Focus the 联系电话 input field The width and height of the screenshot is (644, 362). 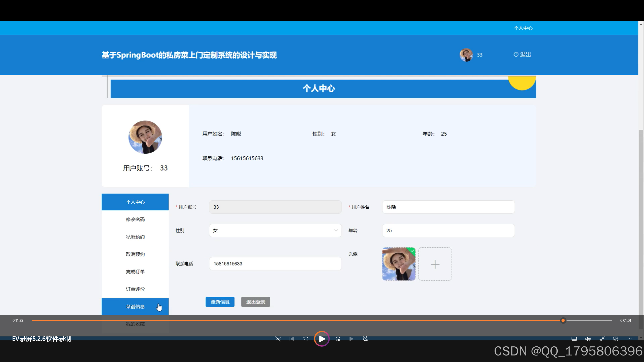point(275,264)
